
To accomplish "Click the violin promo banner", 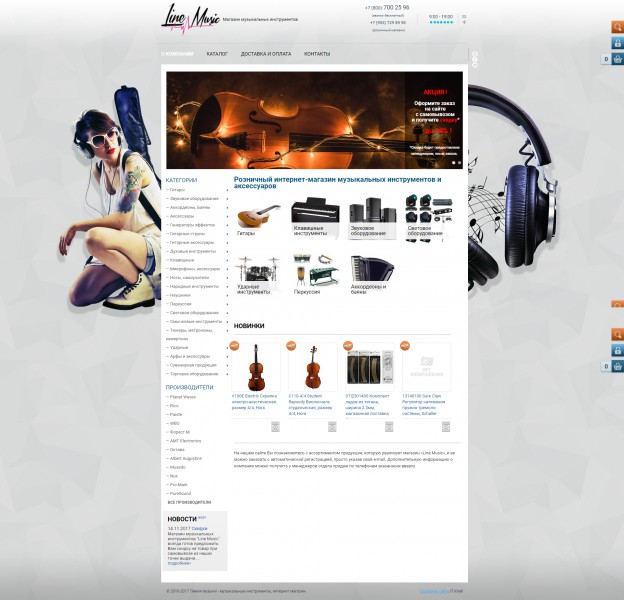I will [314, 120].
